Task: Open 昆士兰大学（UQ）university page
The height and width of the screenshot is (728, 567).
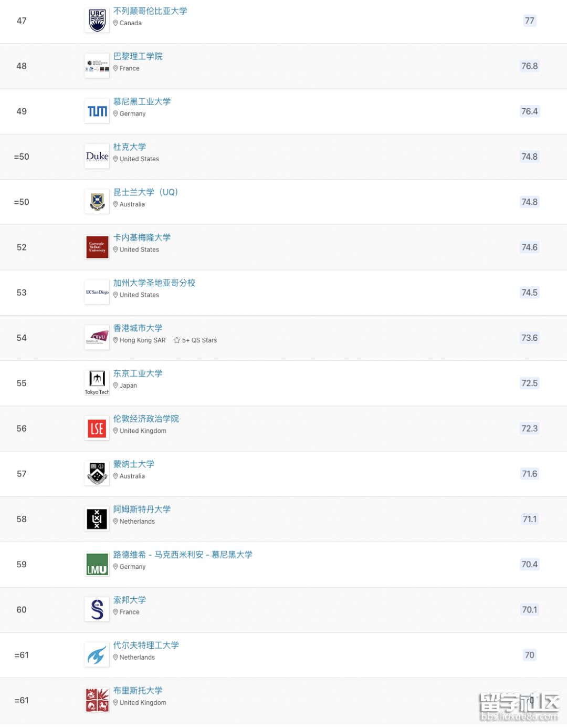Action: pos(146,192)
